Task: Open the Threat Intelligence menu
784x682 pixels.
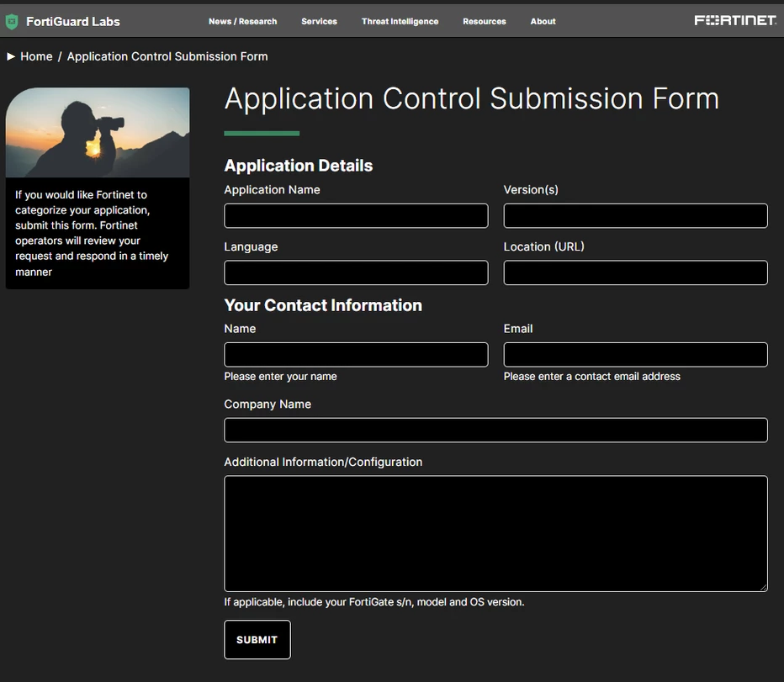Action: [x=400, y=22]
